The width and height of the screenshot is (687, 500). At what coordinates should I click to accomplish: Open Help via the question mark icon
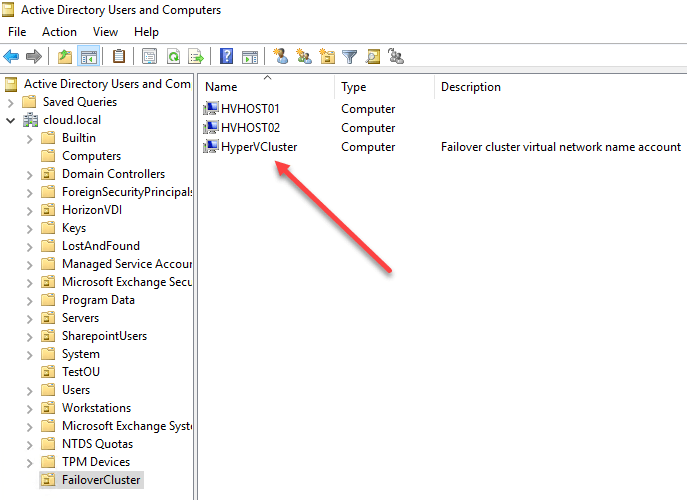227,57
